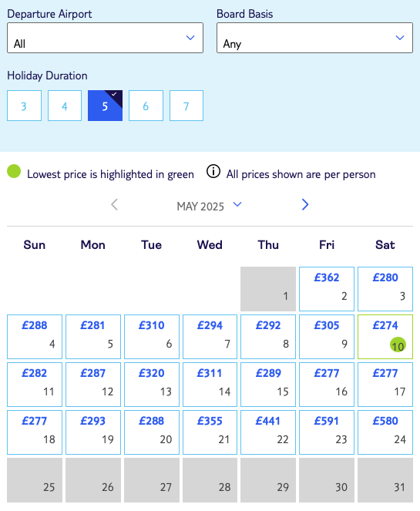The height and width of the screenshot is (511, 420).
Task: Go to previous month with left arrow
Action: [x=114, y=205]
